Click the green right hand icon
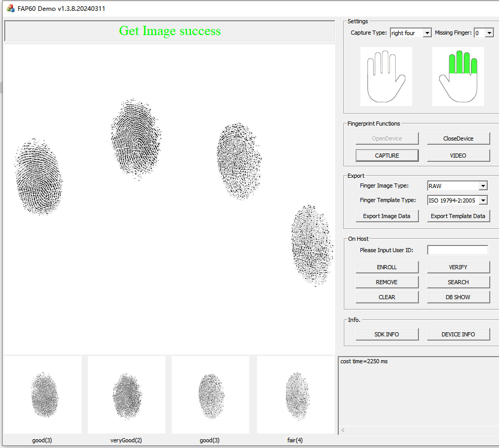499x448 pixels. click(458, 76)
